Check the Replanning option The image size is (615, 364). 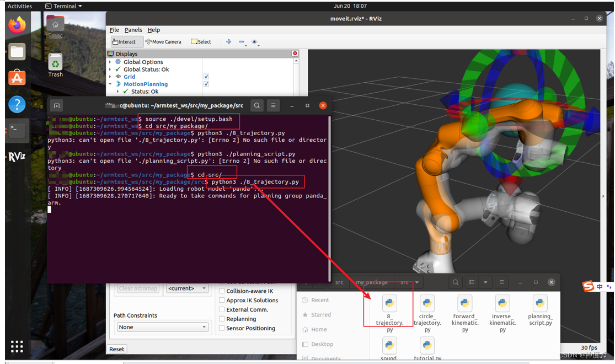[222, 319]
